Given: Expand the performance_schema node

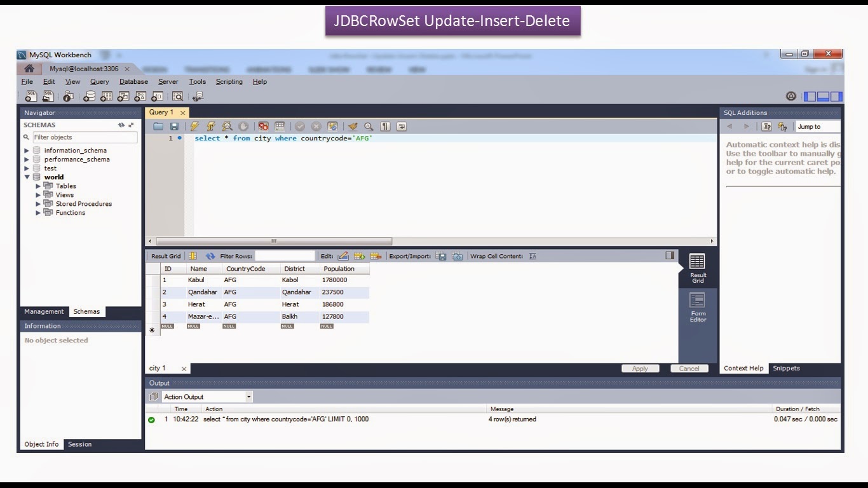Looking at the screenshot, I should click(27, 159).
